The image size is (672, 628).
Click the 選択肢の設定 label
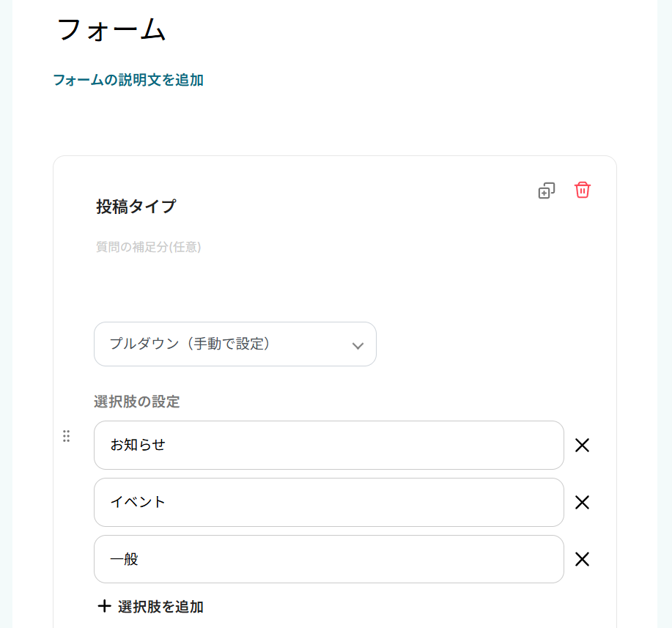tap(136, 402)
